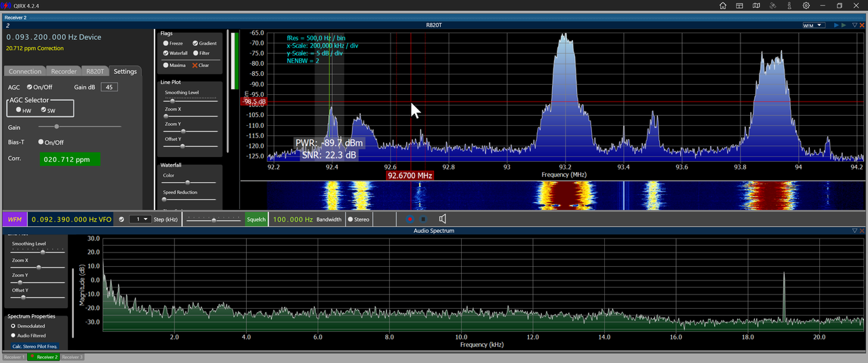Toggle the VFO check icon beside step

121,219
